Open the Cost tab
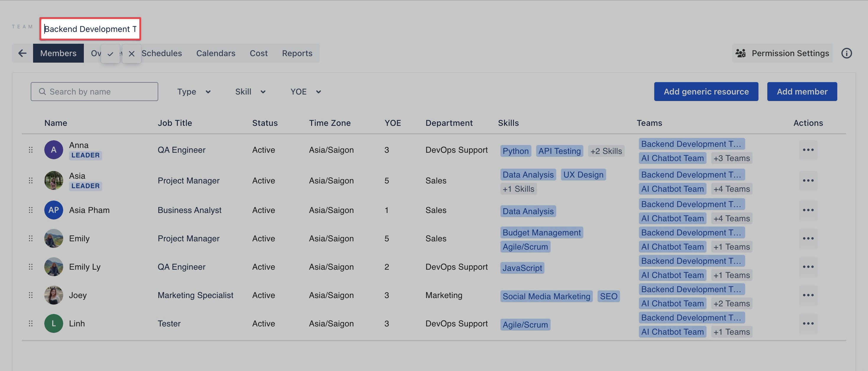868x371 pixels. [x=258, y=53]
